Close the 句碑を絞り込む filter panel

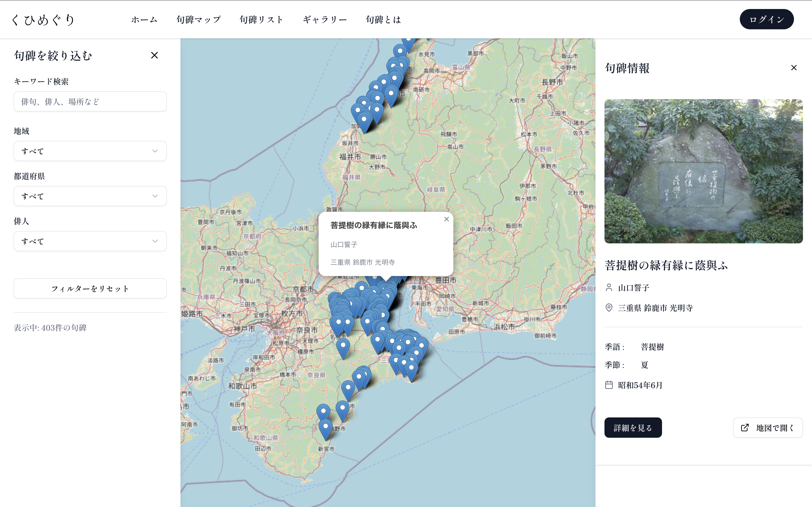tap(154, 55)
